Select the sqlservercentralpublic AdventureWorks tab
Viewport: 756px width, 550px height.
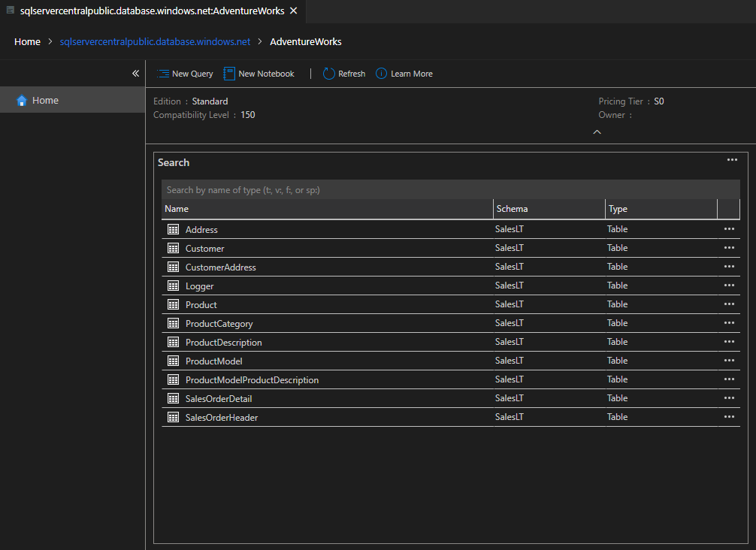point(150,11)
